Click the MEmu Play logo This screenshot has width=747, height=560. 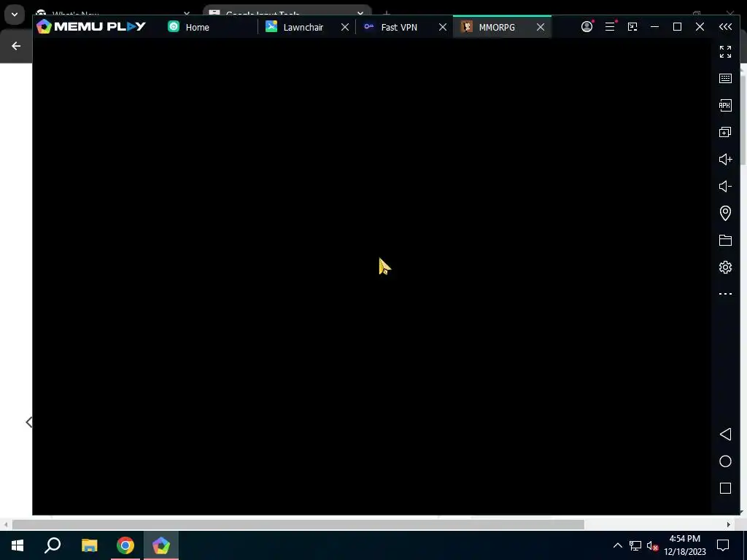pyautogui.click(x=91, y=27)
